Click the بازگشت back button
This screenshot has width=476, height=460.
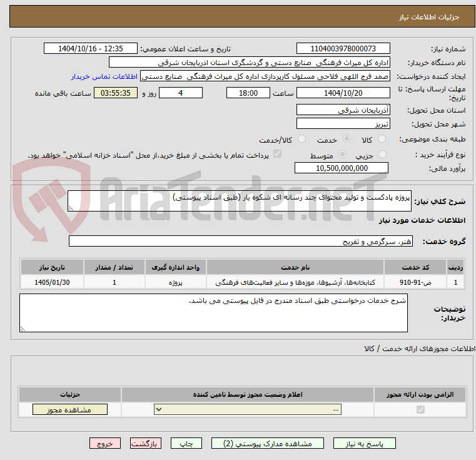pos(145,443)
